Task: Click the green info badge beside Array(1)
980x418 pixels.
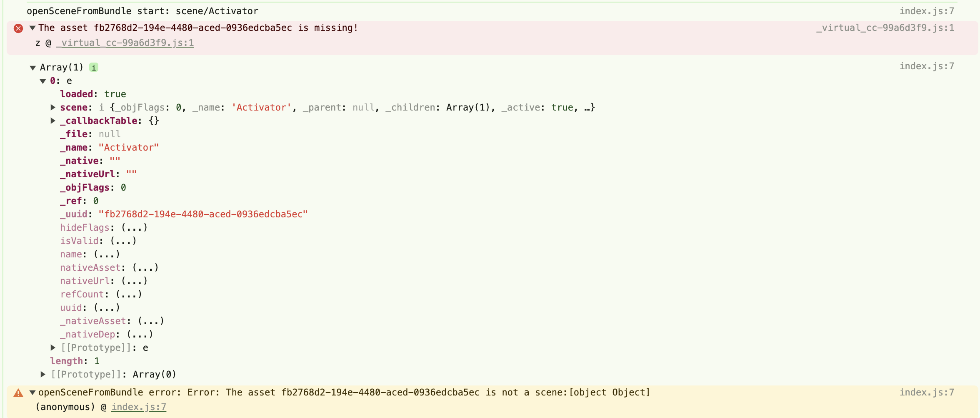Action: tap(94, 68)
